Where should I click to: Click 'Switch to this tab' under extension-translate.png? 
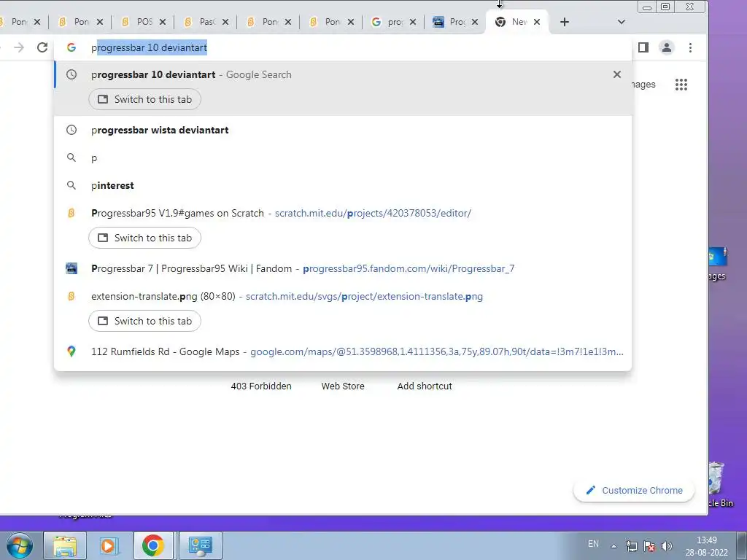145,321
